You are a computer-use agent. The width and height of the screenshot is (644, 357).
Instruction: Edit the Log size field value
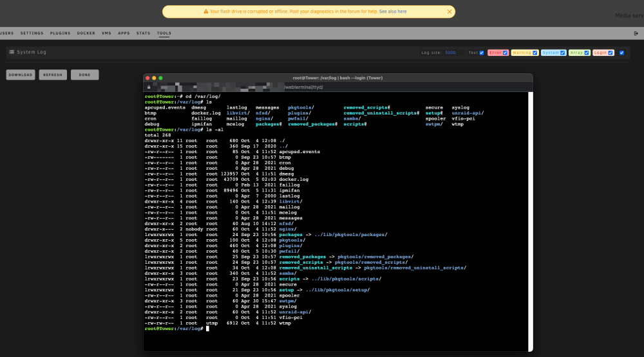pyautogui.click(x=454, y=53)
